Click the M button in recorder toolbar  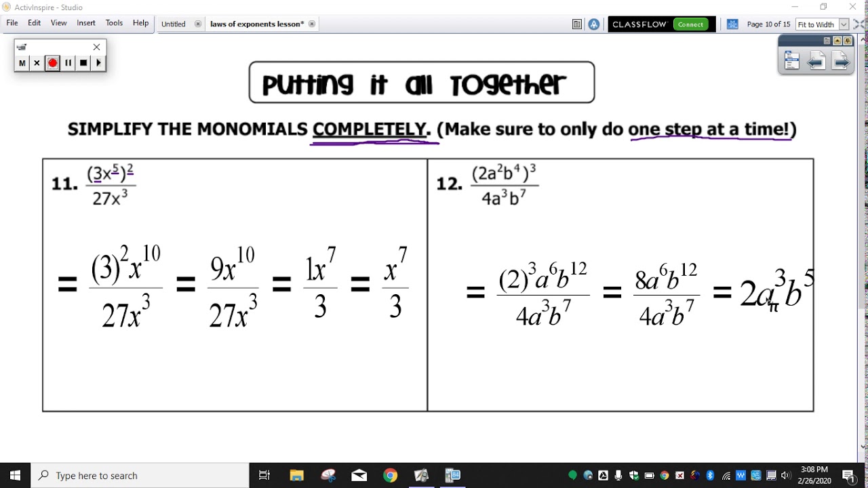pyautogui.click(x=22, y=63)
